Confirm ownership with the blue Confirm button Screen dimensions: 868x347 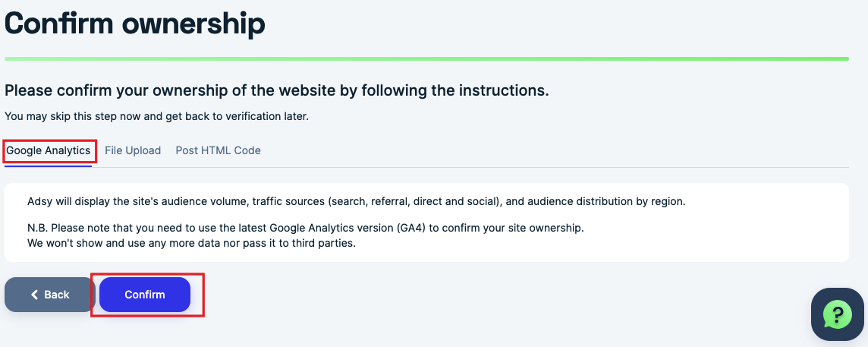coord(145,295)
